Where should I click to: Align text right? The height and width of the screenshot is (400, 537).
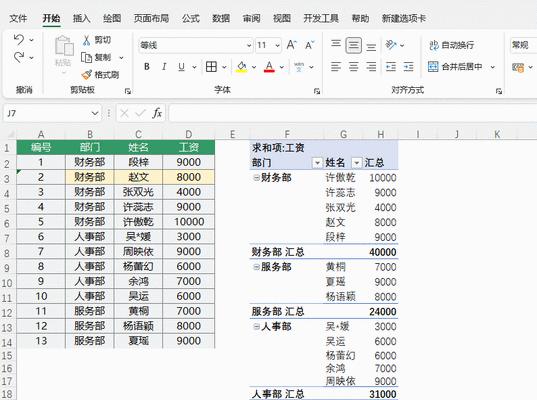371,67
